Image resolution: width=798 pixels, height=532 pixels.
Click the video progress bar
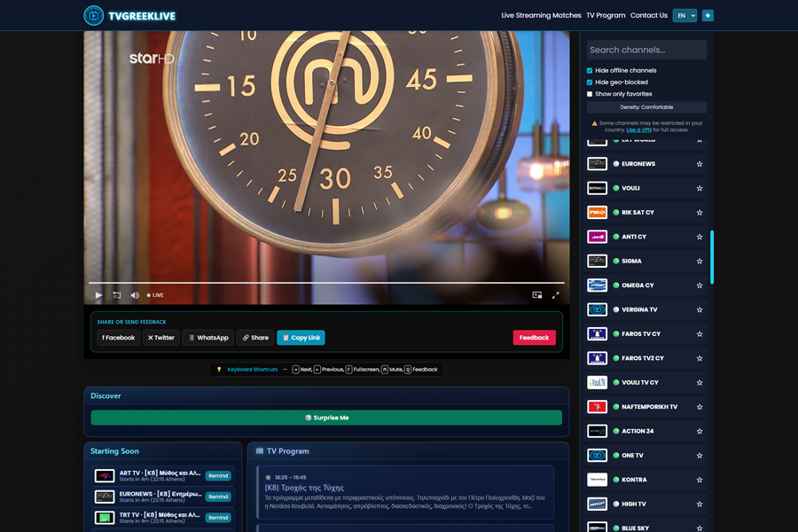[x=326, y=283]
